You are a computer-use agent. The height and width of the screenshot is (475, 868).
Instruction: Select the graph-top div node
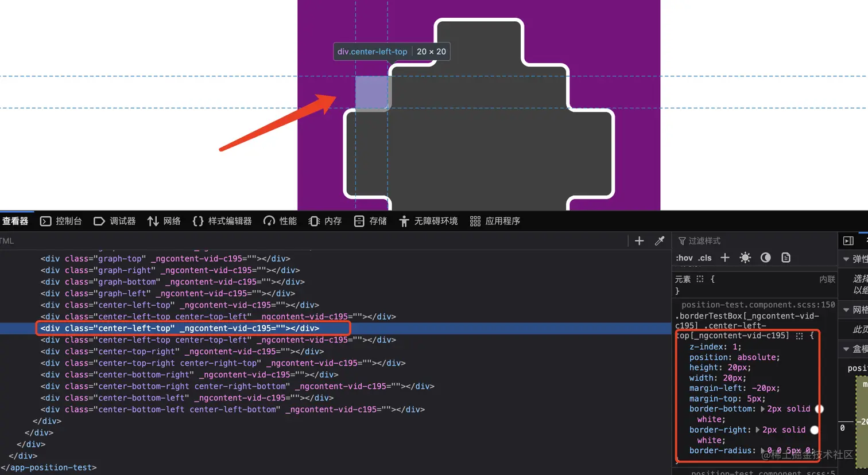point(165,259)
